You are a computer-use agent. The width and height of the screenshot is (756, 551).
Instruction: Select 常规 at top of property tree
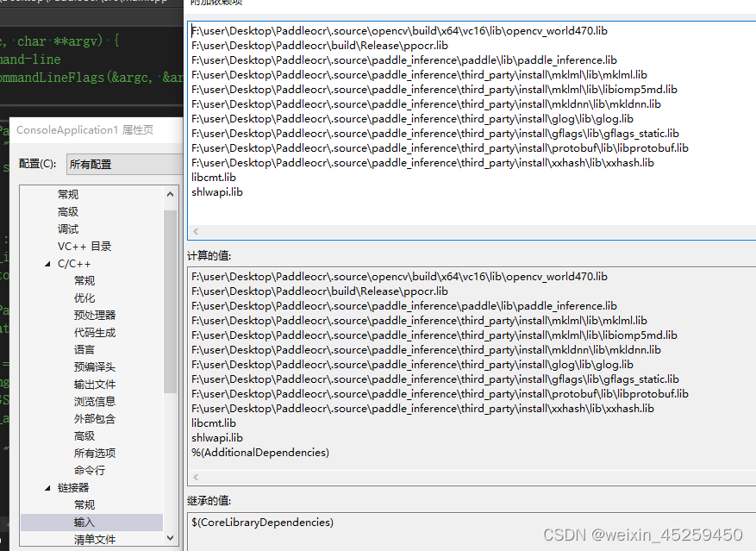[68, 194]
